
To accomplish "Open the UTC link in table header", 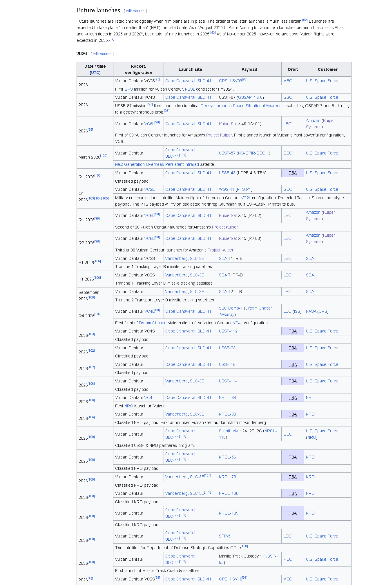I will (x=95, y=73).
